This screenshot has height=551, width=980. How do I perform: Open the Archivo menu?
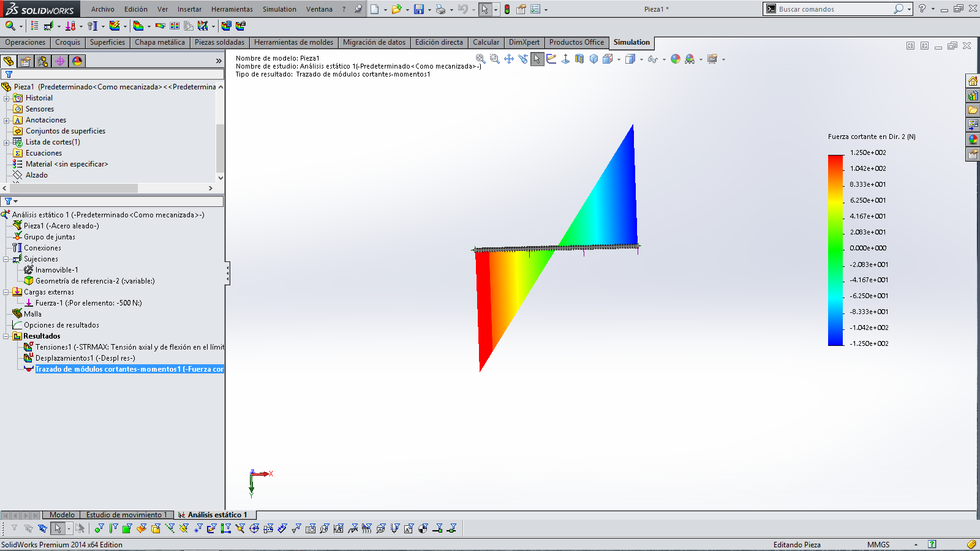[x=103, y=9]
